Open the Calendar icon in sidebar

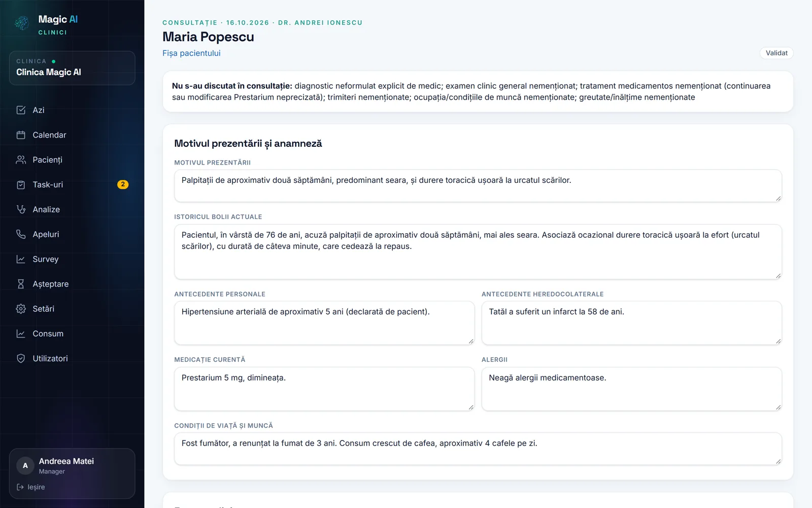pos(21,135)
